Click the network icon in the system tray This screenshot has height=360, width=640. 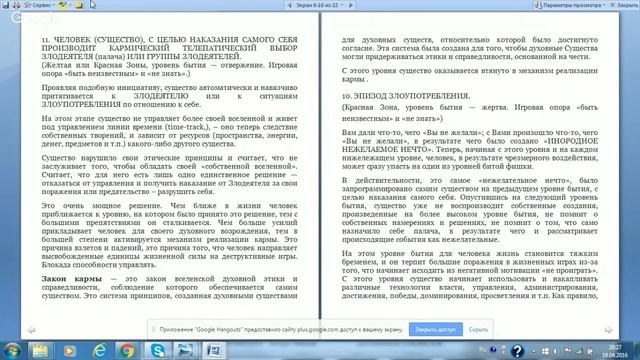click(x=579, y=351)
